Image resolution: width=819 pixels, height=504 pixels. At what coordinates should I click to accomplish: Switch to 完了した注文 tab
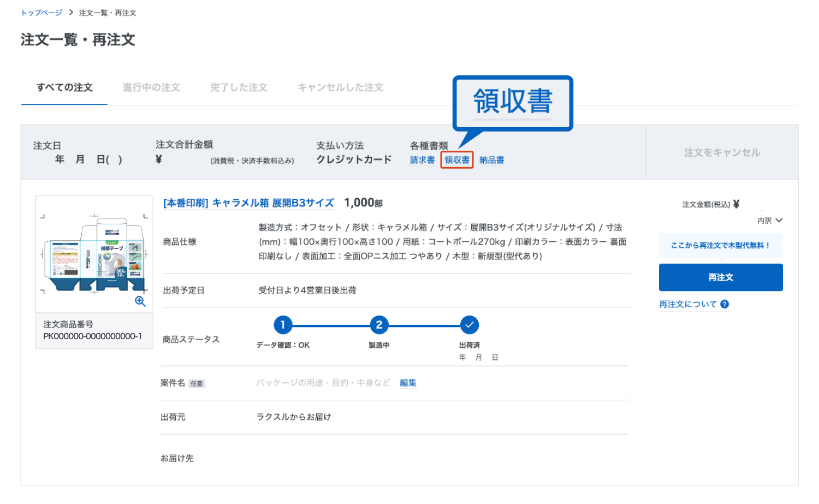(239, 87)
